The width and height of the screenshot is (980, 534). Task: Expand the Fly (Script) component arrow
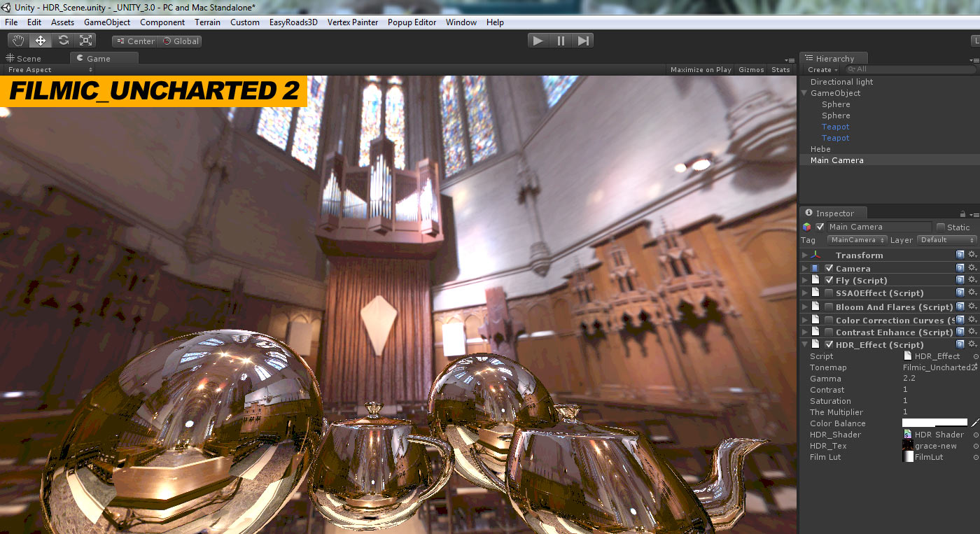point(805,280)
